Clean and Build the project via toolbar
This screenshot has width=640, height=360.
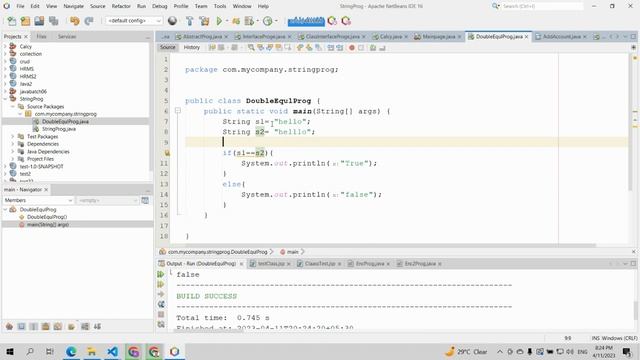tap(204, 21)
